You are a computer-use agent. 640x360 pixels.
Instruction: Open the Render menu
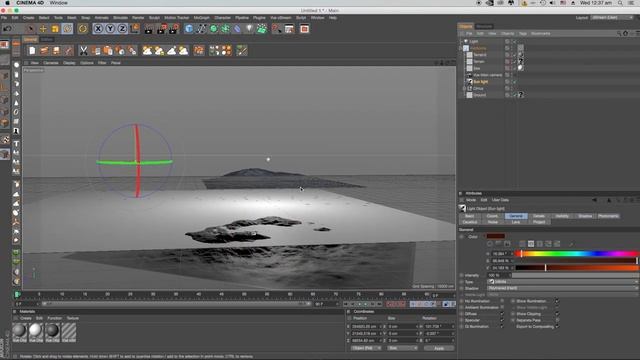138,18
